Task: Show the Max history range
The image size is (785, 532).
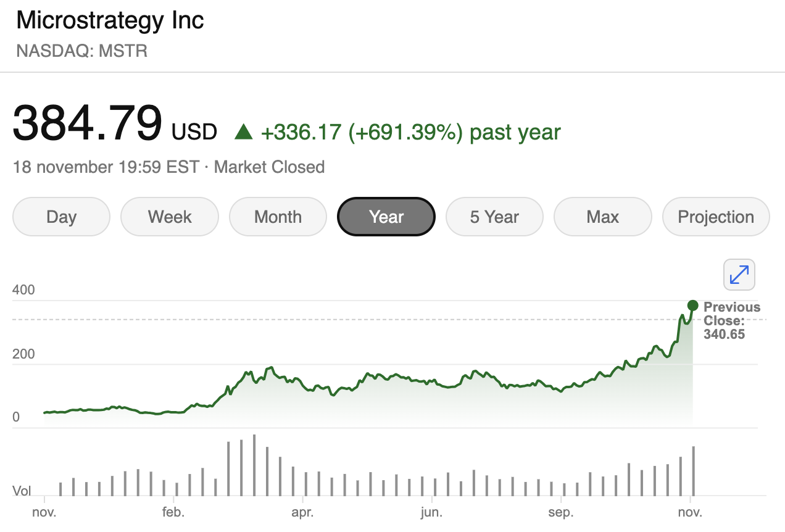Action: tap(603, 217)
